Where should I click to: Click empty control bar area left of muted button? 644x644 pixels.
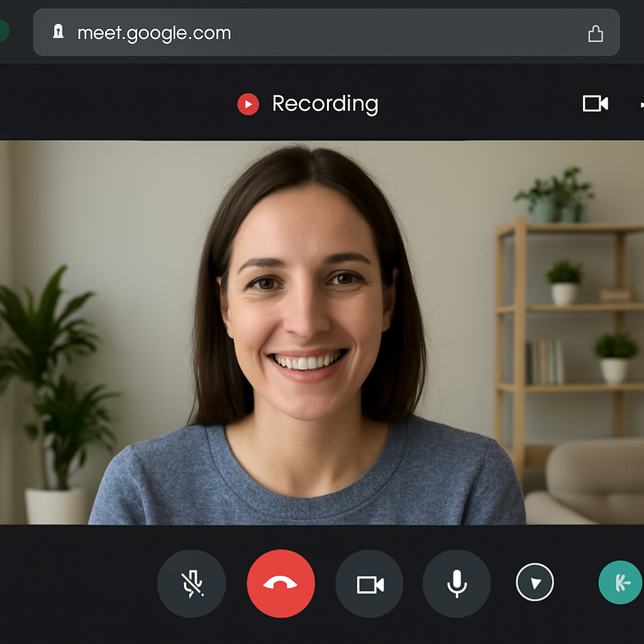tap(75, 585)
